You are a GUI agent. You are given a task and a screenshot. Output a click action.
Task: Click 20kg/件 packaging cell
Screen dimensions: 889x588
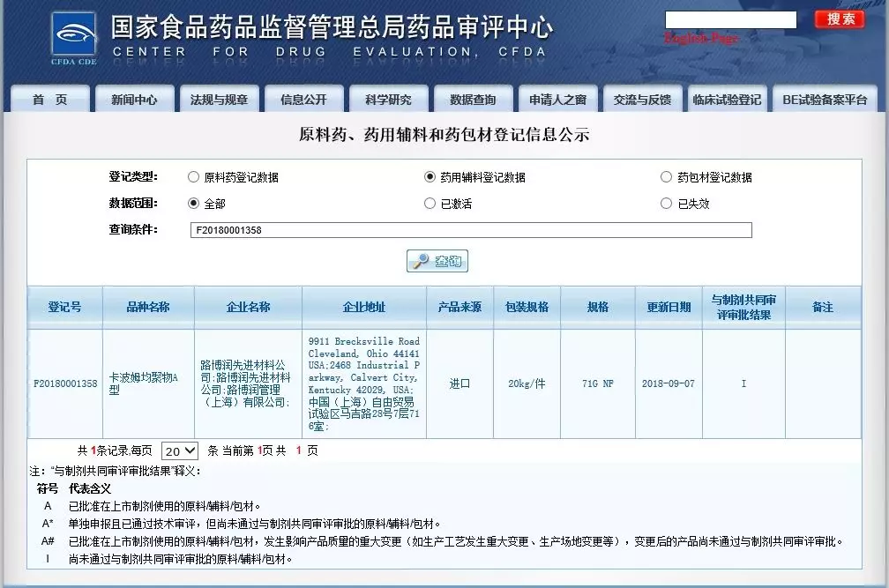tap(527, 383)
